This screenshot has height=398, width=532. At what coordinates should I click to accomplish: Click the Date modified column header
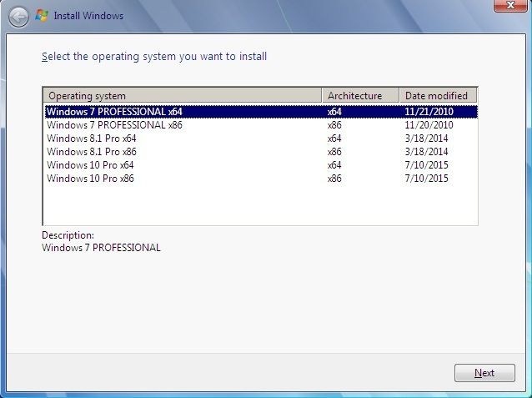tap(439, 96)
